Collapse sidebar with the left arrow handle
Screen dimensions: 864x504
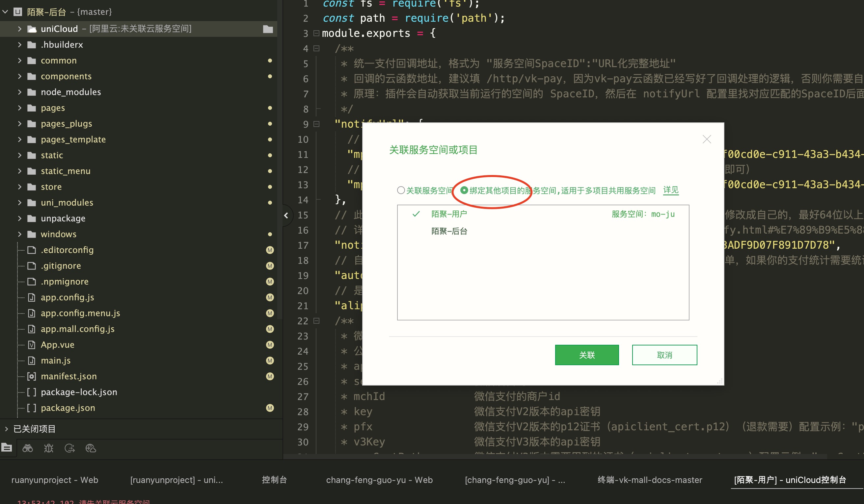[x=286, y=215]
